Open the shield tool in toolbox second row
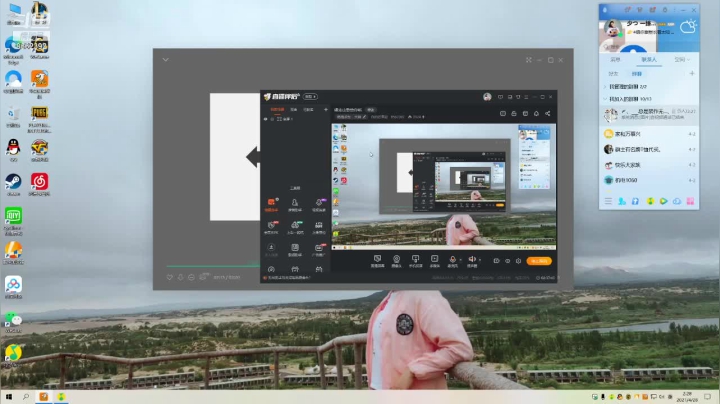The height and width of the screenshot is (404, 720). coord(271,227)
